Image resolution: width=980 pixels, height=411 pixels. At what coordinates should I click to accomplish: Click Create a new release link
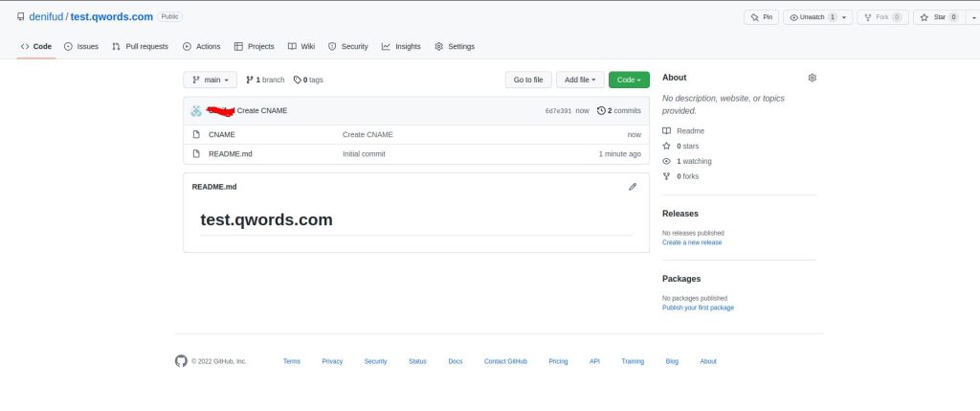click(x=692, y=242)
